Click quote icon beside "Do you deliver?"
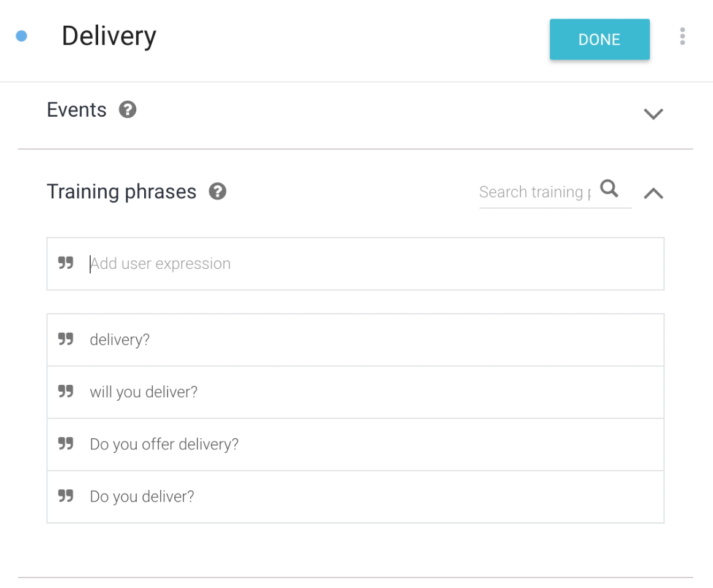 (66, 496)
